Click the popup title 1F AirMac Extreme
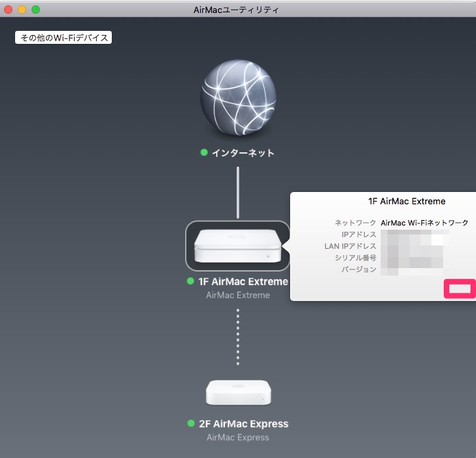The width and height of the screenshot is (476, 458). (407, 201)
